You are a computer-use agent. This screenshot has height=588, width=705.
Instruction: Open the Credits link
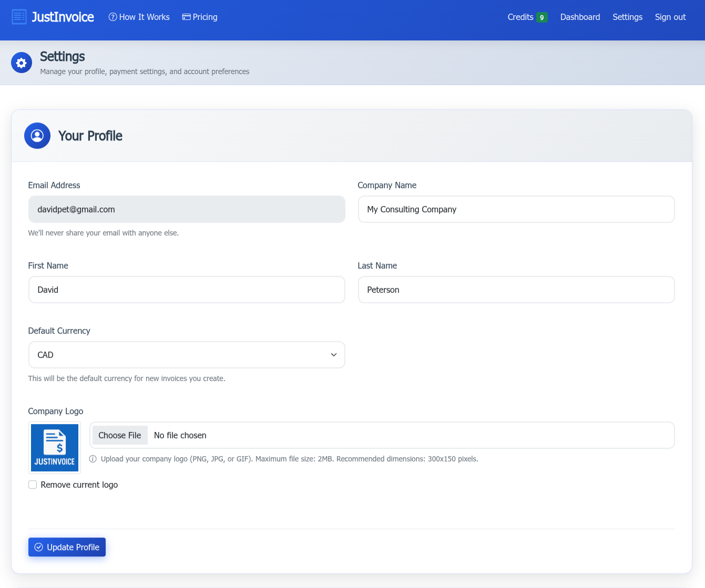point(527,17)
